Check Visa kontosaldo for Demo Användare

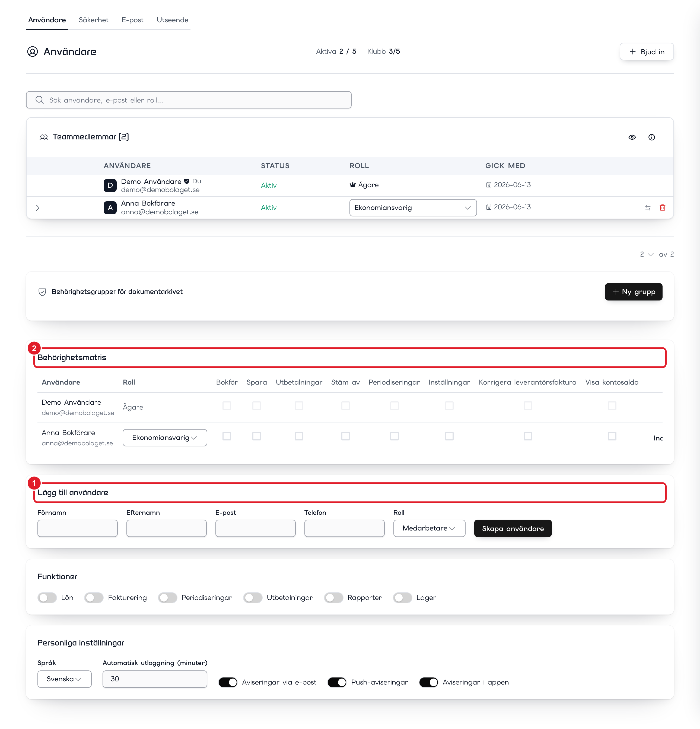(x=612, y=405)
